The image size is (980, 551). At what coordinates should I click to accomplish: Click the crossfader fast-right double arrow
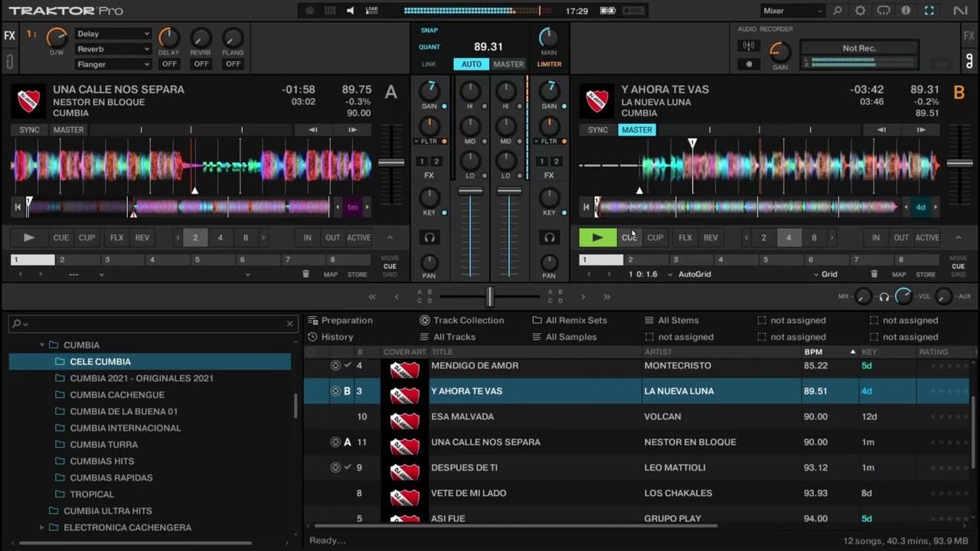[x=607, y=297]
